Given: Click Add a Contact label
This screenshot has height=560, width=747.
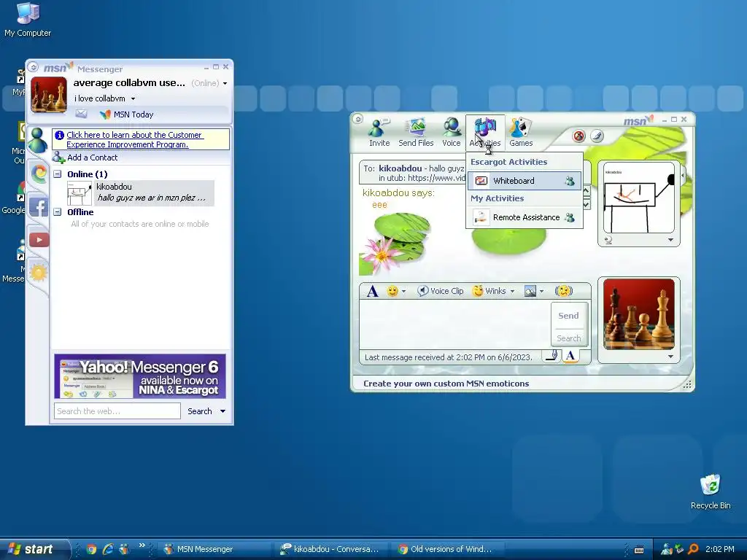Looking at the screenshot, I should tap(93, 157).
